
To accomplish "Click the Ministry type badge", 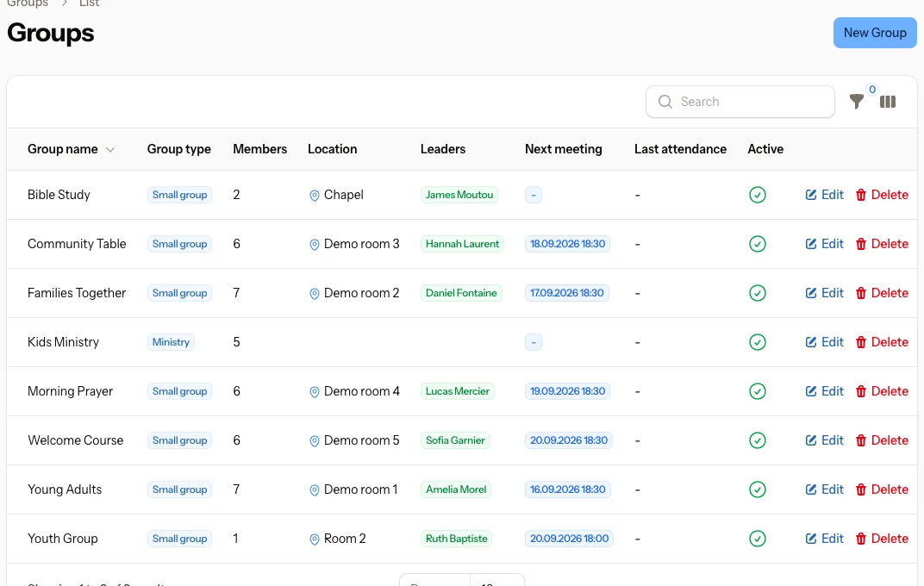I will click(171, 342).
